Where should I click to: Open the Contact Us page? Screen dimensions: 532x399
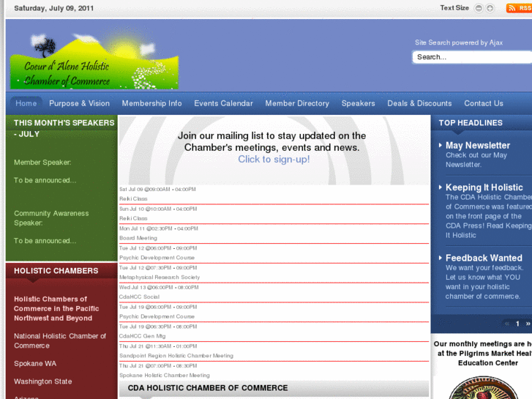pyautogui.click(x=484, y=103)
